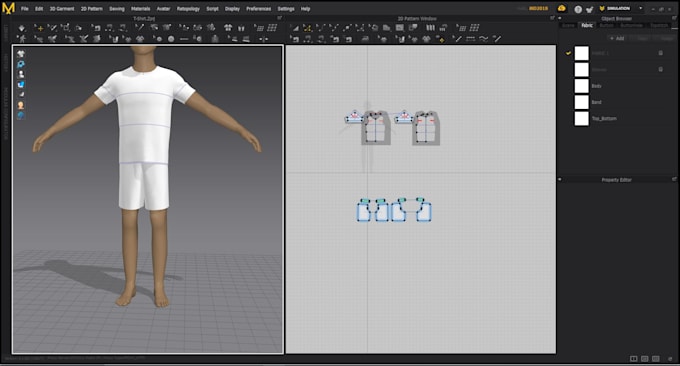Undock the 2D Pattern Window
The width and height of the screenshot is (680, 366).
(x=552, y=18)
